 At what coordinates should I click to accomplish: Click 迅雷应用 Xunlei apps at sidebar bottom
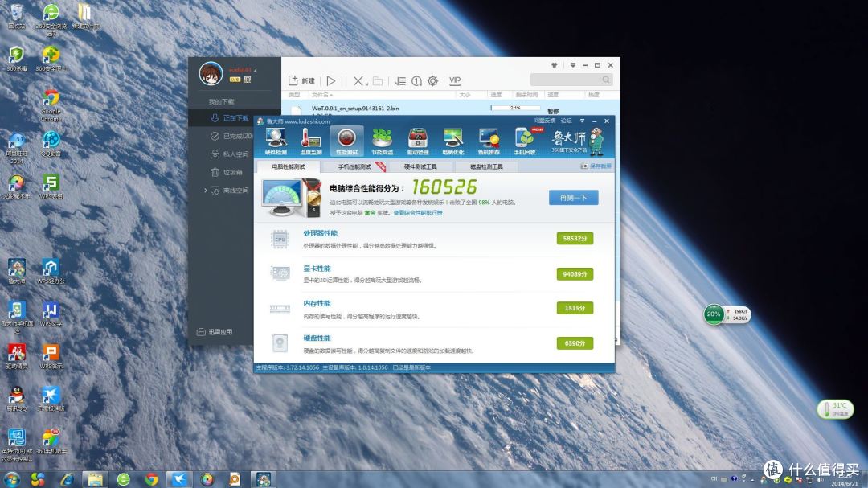215,332
